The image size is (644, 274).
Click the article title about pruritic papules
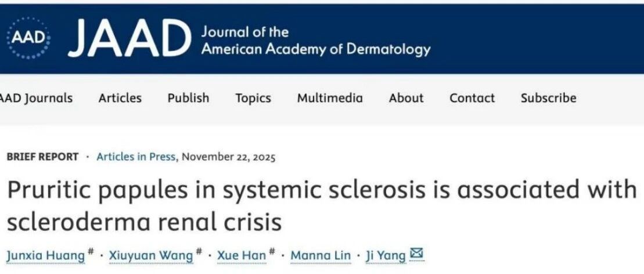(321, 205)
